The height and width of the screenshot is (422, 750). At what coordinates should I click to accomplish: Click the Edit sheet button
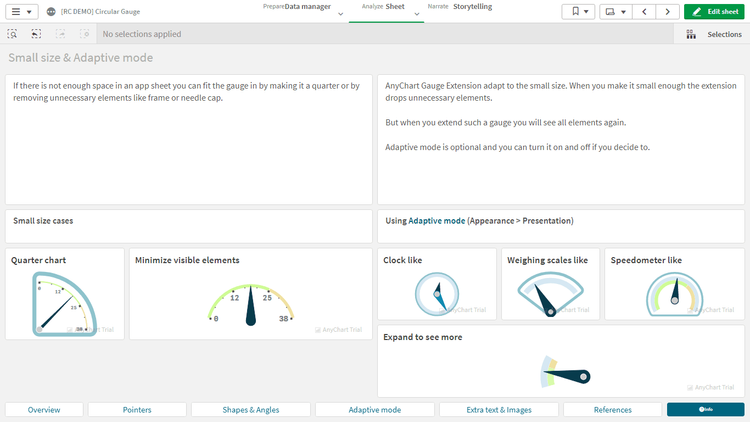(714, 12)
